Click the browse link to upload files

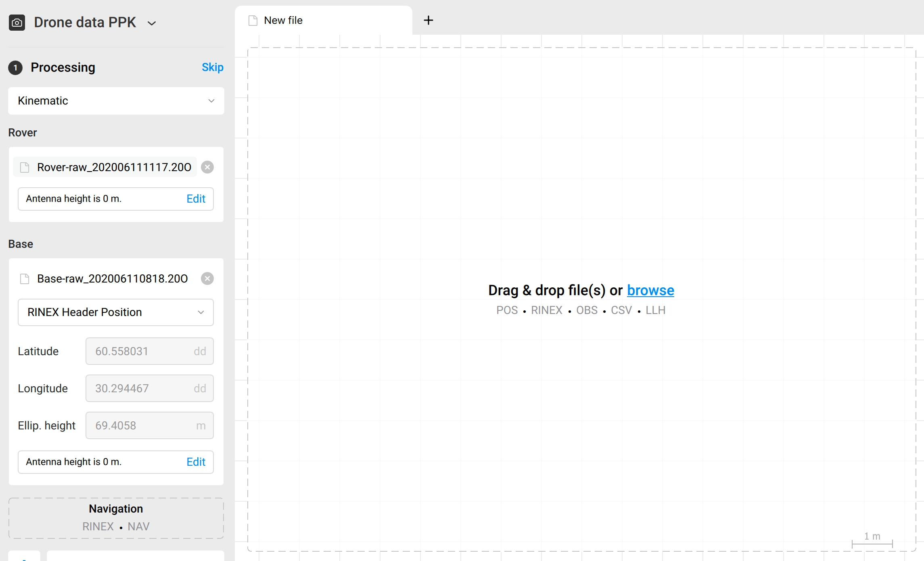point(650,290)
